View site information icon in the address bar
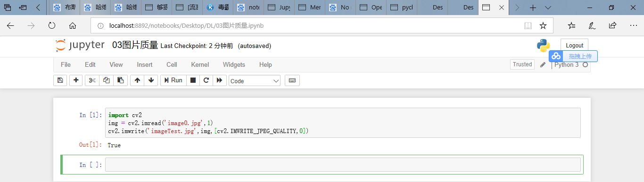 [100, 25]
